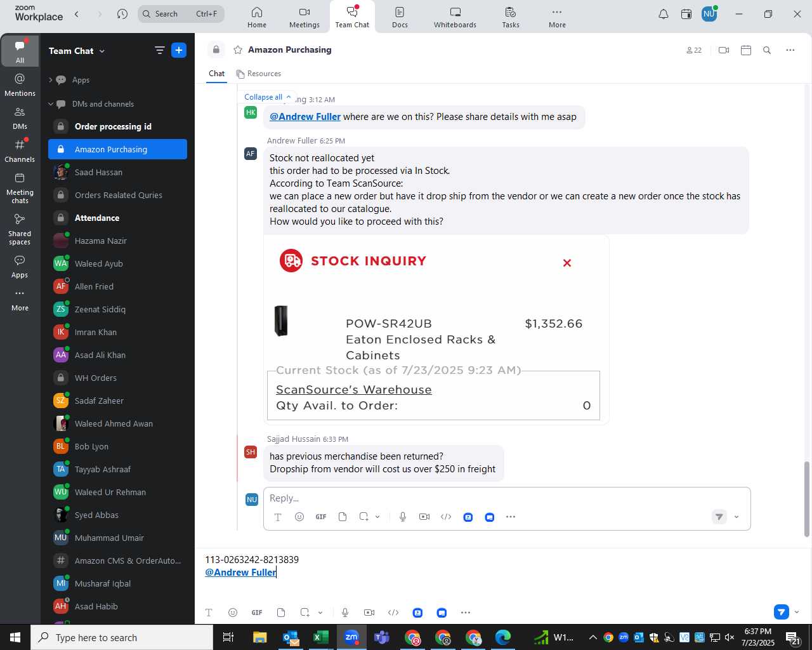Open Meeting chats in left sidebar
This screenshot has width=812, height=650.
point(20,188)
